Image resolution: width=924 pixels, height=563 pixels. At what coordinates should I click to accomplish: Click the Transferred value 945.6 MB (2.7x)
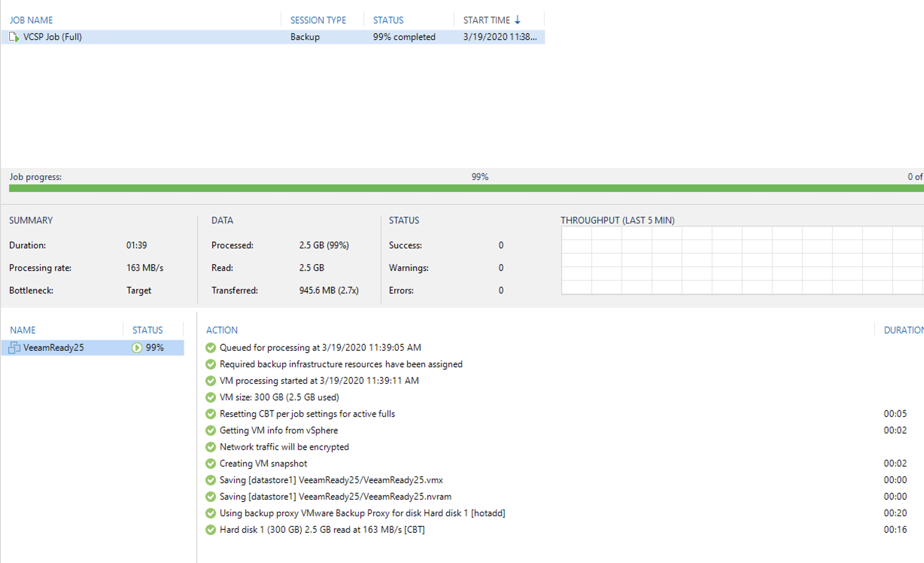click(x=329, y=291)
